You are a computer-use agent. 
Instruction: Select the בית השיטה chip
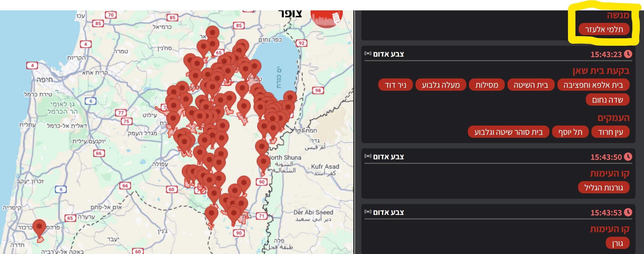coord(531,85)
